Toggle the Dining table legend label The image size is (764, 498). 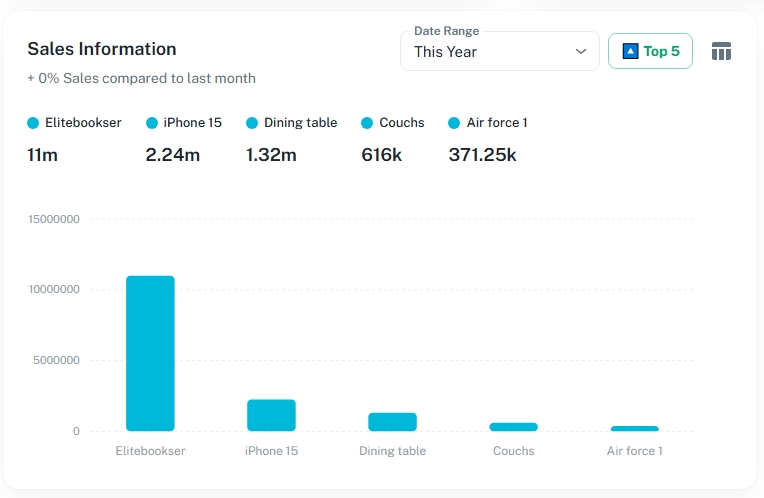click(300, 123)
